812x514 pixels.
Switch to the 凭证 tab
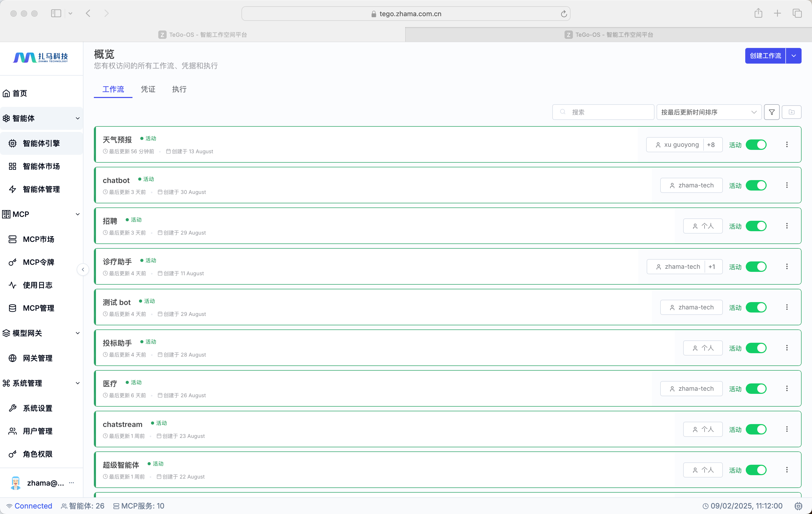coord(148,89)
